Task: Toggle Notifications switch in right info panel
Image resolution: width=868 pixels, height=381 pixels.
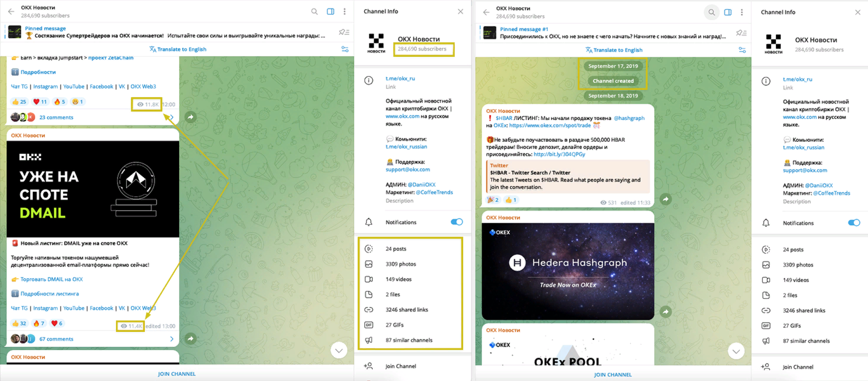Action: click(x=854, y=223)
